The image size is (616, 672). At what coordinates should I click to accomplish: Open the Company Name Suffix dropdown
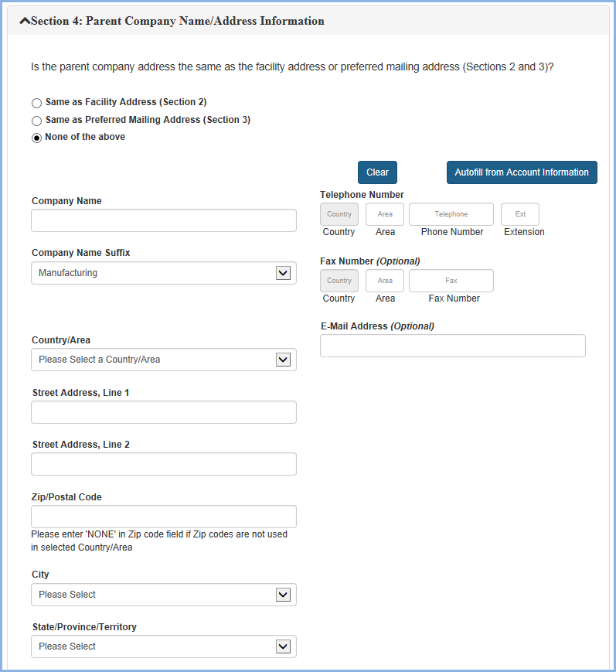(163, 273)
